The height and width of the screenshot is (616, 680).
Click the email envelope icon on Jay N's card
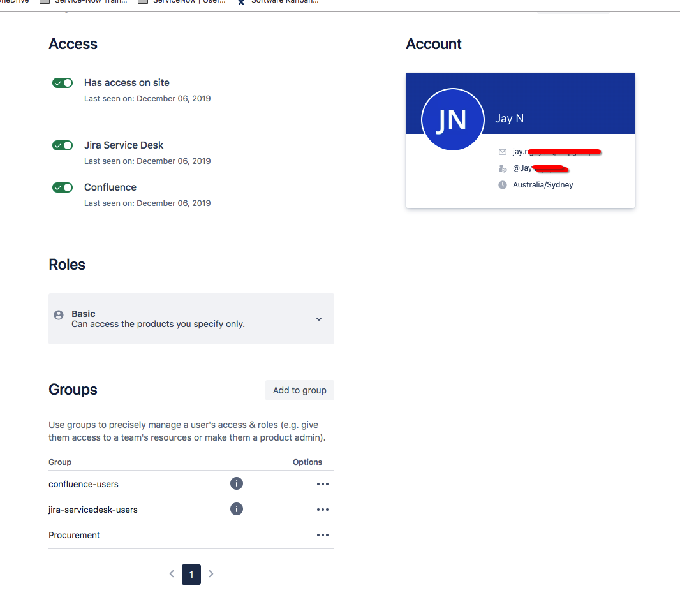pyautogui.click(x=501, y=151)
